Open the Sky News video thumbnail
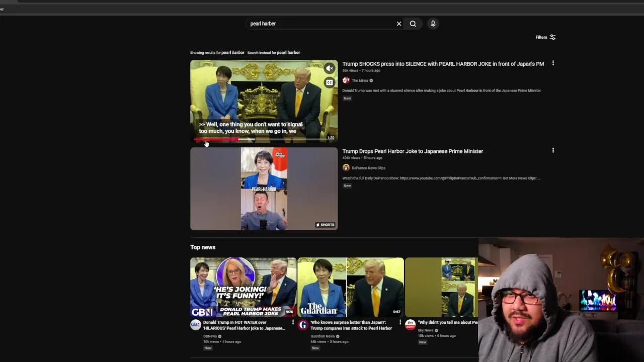 441,287
